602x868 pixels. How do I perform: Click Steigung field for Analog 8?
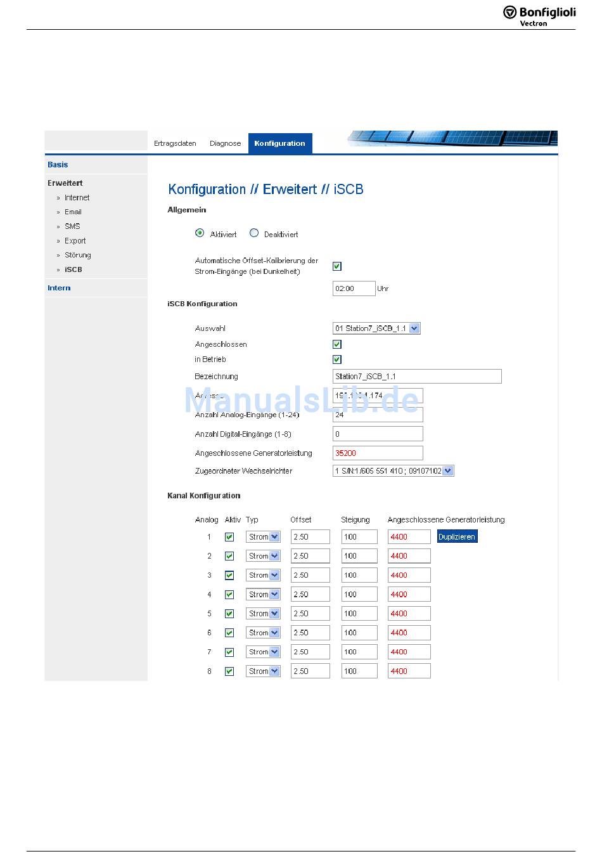359,671
